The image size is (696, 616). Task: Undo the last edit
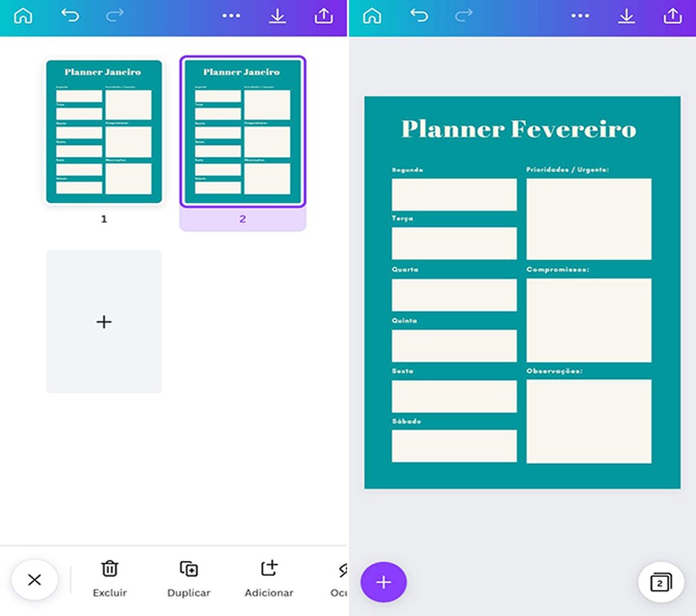coord(70,16)
